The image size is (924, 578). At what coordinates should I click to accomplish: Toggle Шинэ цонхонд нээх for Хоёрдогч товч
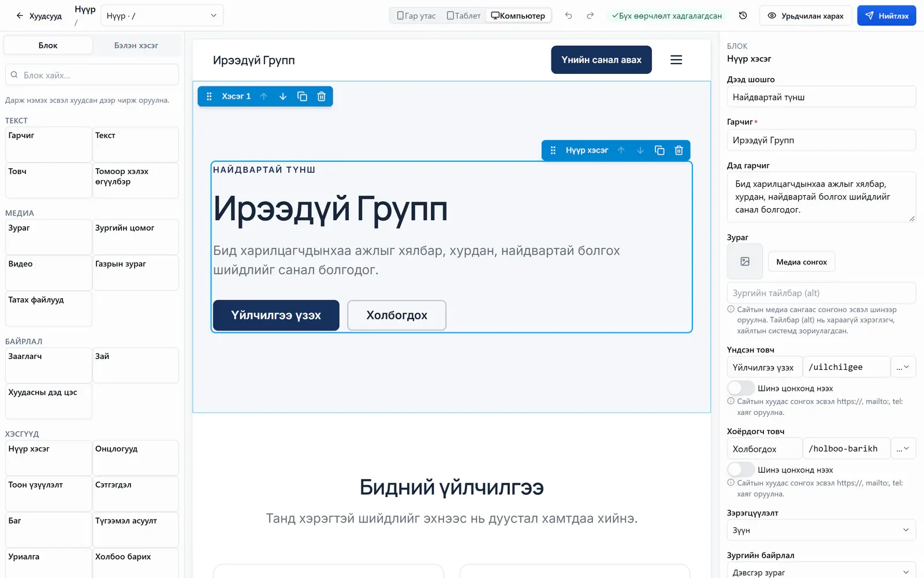tap(741, 469)
